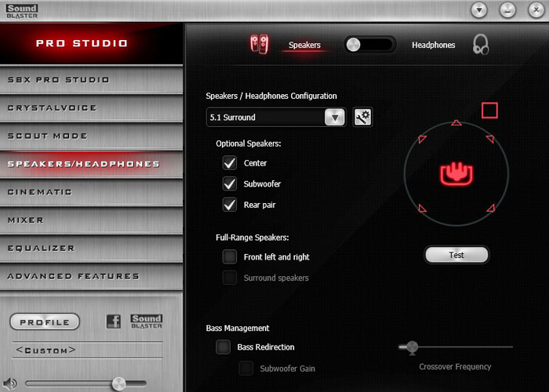Enable Front left and right full-range
Image resolution: width=549 pixels, height=392 pixels.
[x=230, y=256]
